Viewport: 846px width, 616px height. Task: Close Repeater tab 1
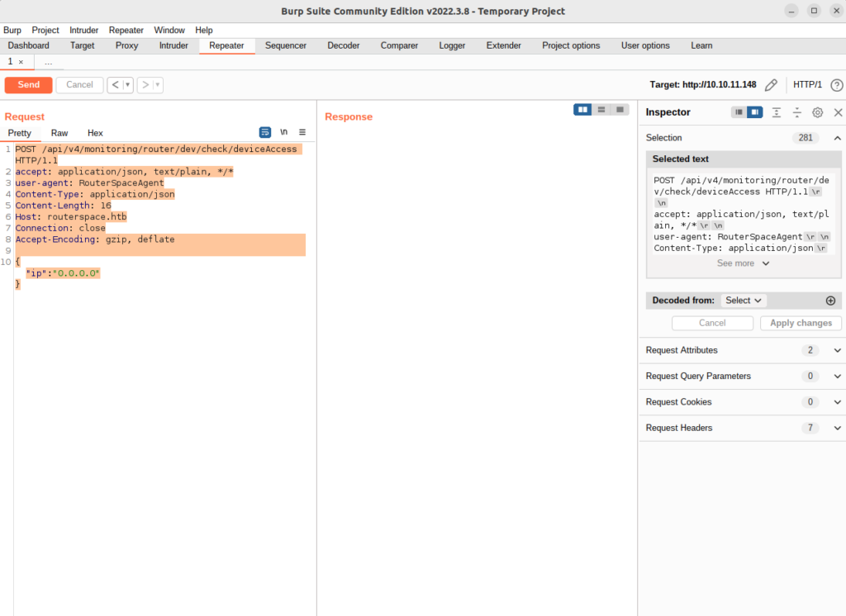[21, 62]
